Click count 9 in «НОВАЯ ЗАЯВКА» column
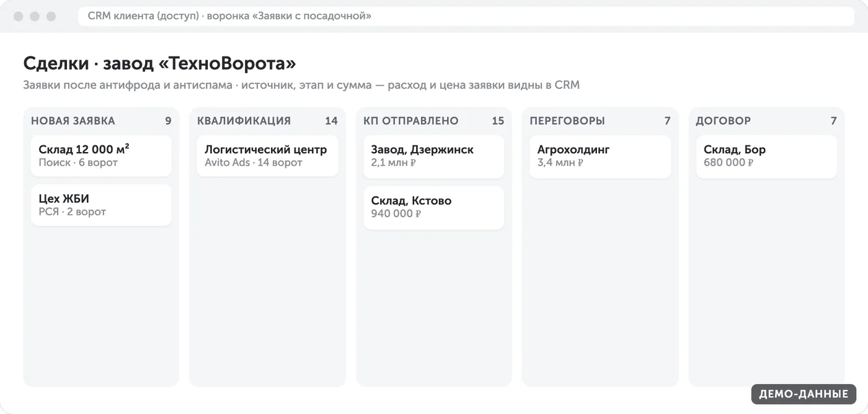Screen dimensions: 868x414 [168, 121]
